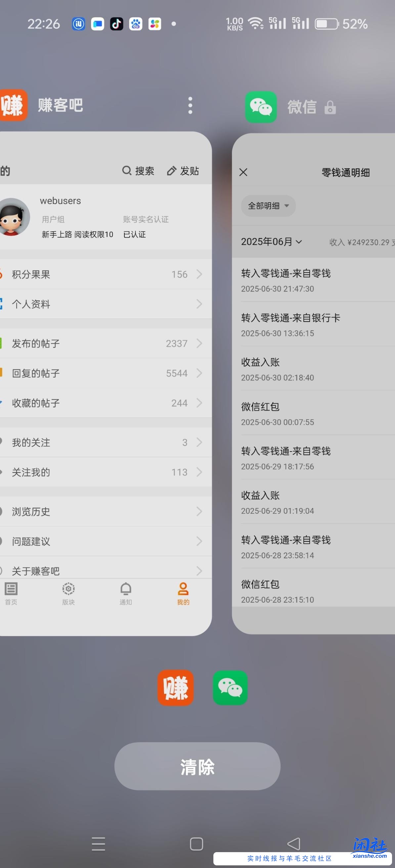Tap the WeChat icon above the 微信 card

coord(261,107)
